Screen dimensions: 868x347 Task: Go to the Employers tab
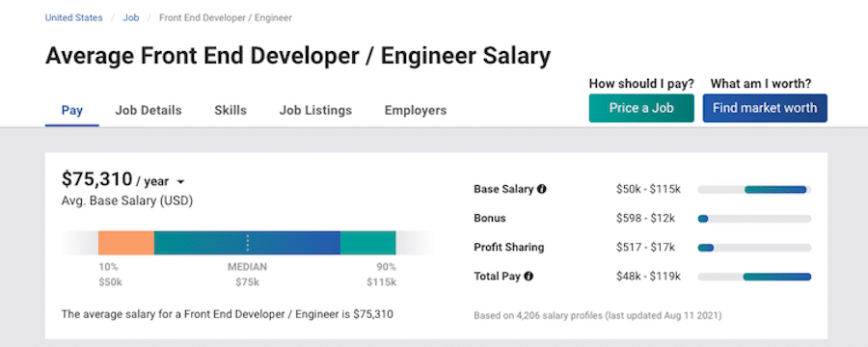416,110
